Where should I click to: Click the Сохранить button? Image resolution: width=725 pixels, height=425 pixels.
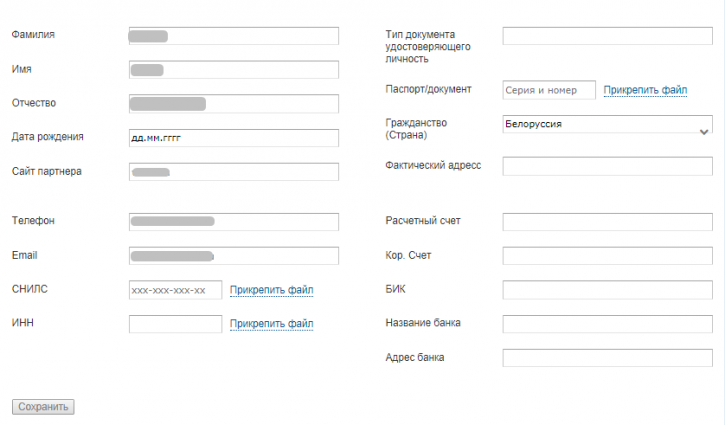click(43, 407)
